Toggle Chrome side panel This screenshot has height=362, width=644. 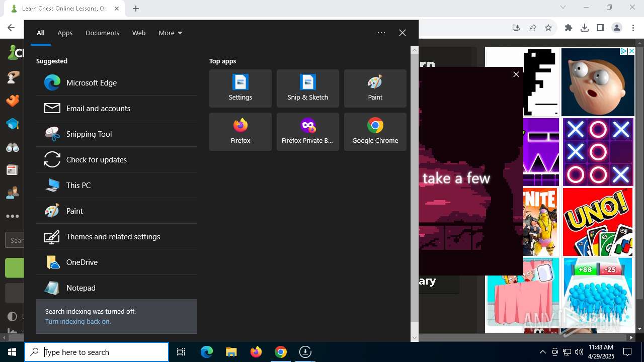(x=601, y=28)
